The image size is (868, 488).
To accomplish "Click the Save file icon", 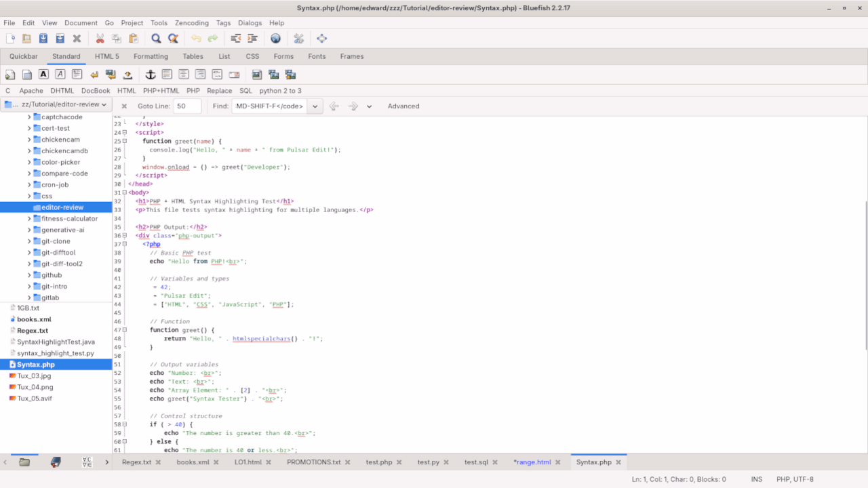I will point(43,39).
